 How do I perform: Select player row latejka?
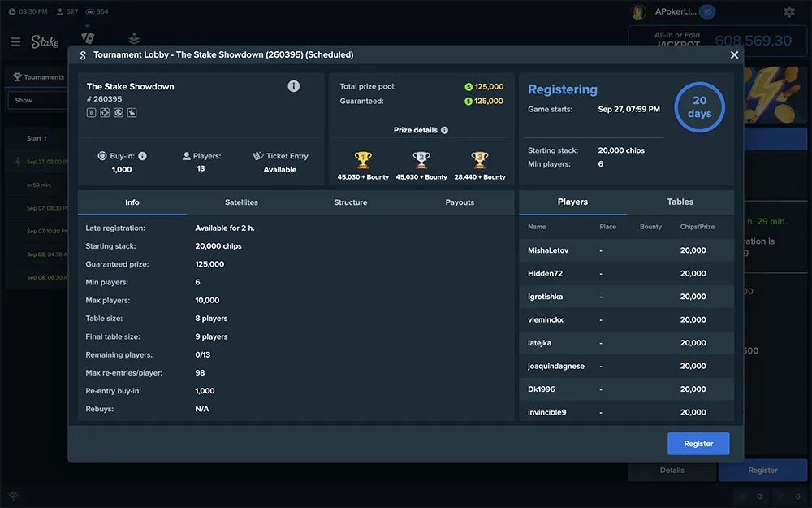coord(627,343)
